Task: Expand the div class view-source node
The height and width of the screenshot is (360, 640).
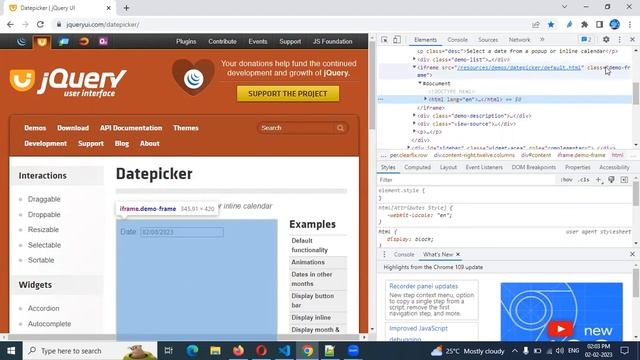Action: coord(414,123)
